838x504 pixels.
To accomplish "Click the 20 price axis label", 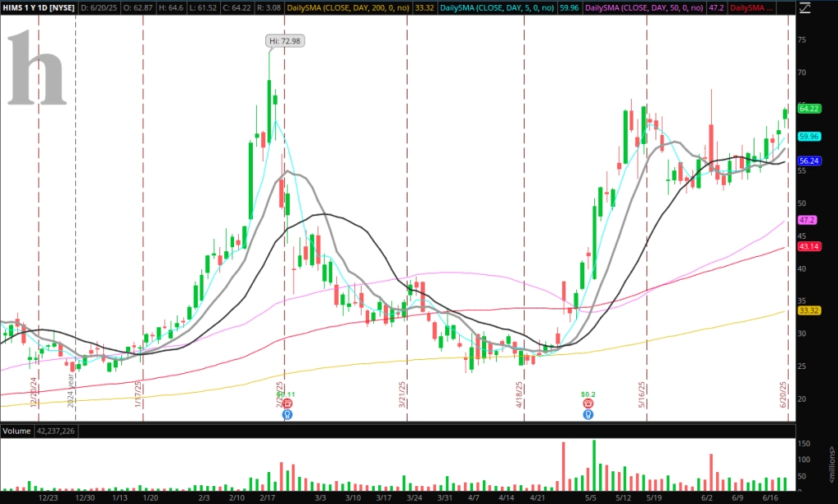I will pos(802,398).
